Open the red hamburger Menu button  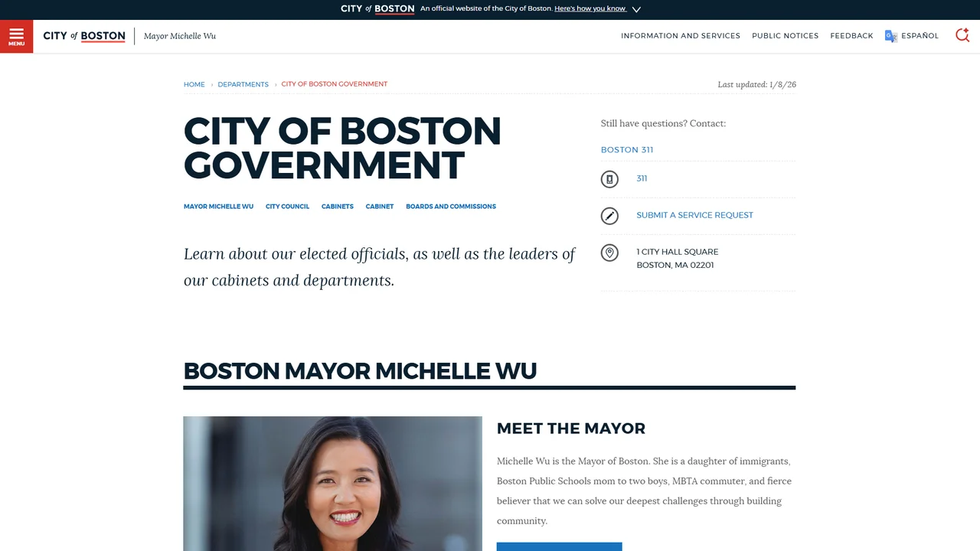coord(16,36)
